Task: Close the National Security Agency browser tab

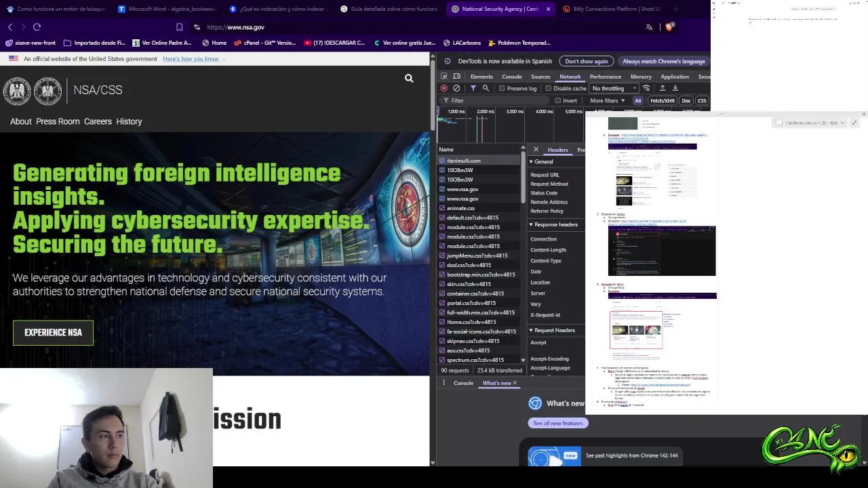Action: coord(548,9)
